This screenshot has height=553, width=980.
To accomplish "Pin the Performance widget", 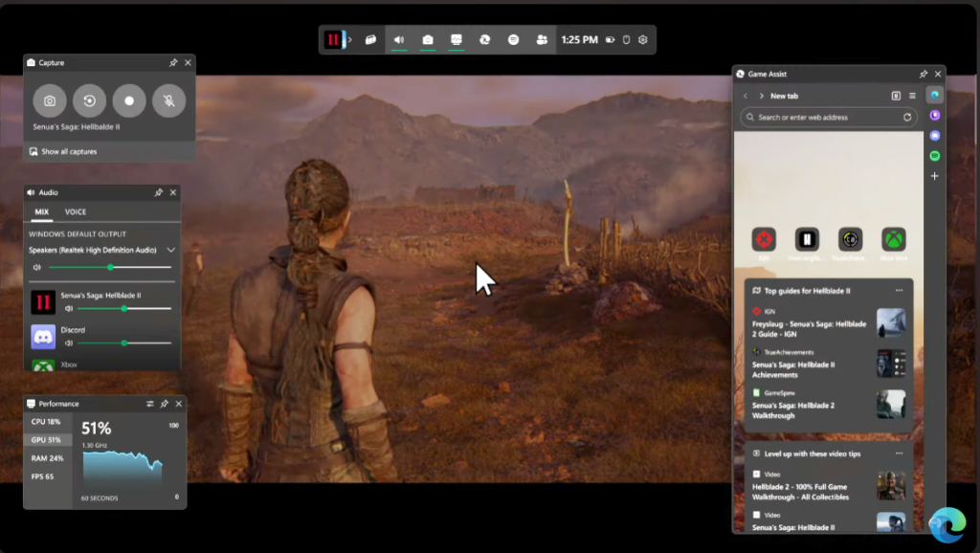I will [165, 404].
